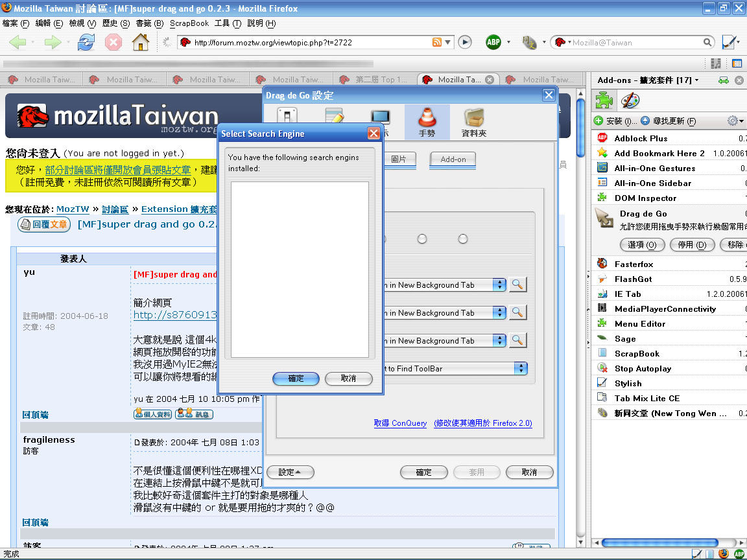Image resolution: width=747 pixels, height=560 pixels.
Task: Click third magnifier search-engine button
Action: click(x=517, y=340)
